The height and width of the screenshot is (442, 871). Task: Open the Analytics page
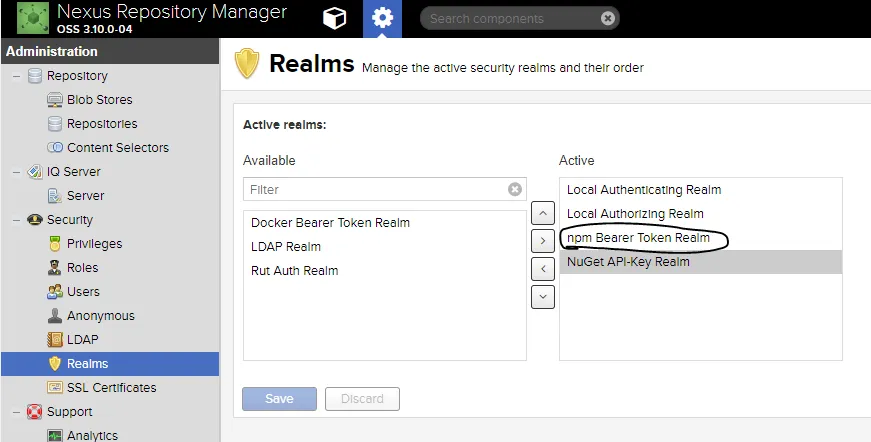[x=92, y=436]
